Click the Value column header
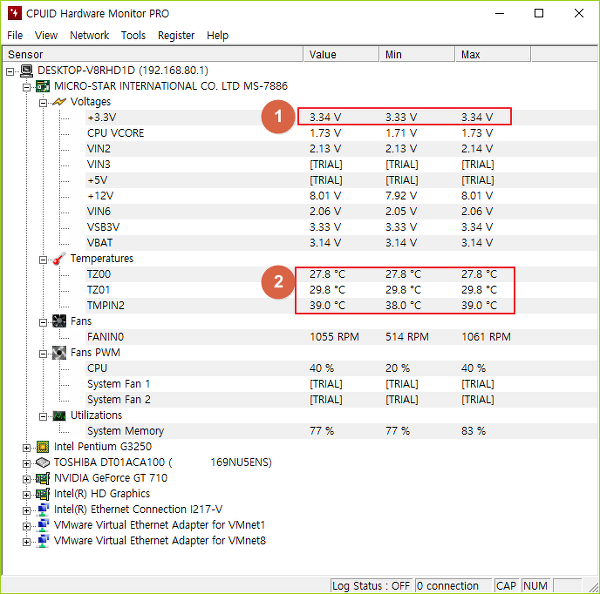 click(341, 54)
